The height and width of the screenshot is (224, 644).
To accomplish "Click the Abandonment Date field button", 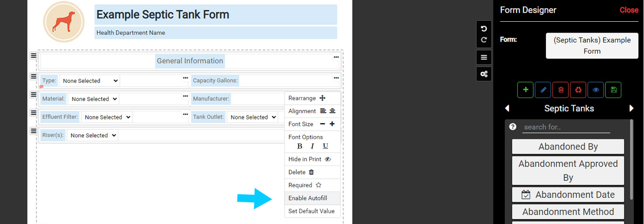I will pyautogui.click(x=568, y=195).
